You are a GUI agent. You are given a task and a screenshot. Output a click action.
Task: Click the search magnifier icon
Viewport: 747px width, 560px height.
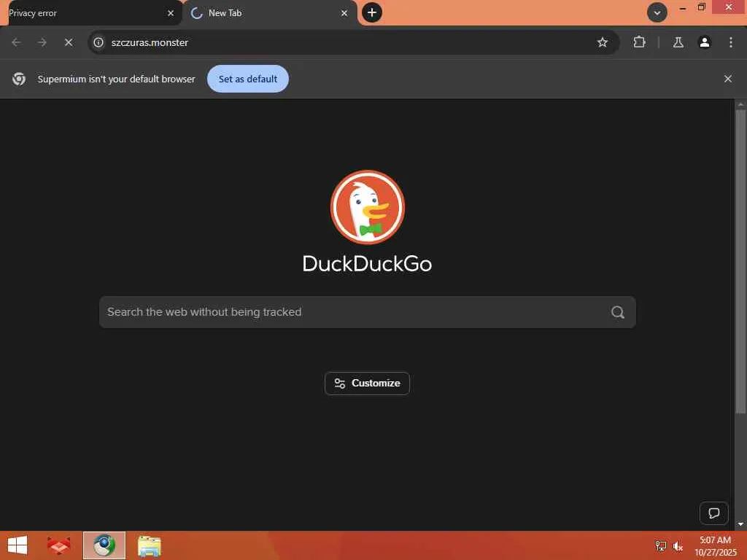coord(618,312)
